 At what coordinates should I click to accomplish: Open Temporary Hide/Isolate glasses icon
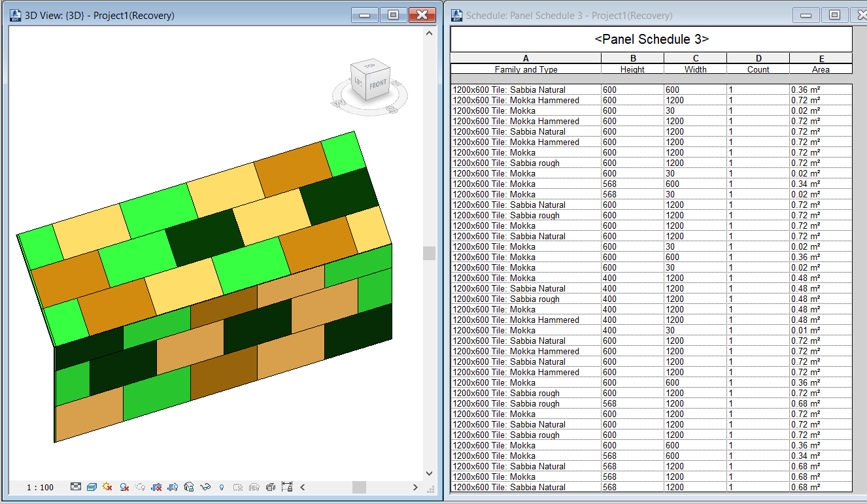coord(206,487)
